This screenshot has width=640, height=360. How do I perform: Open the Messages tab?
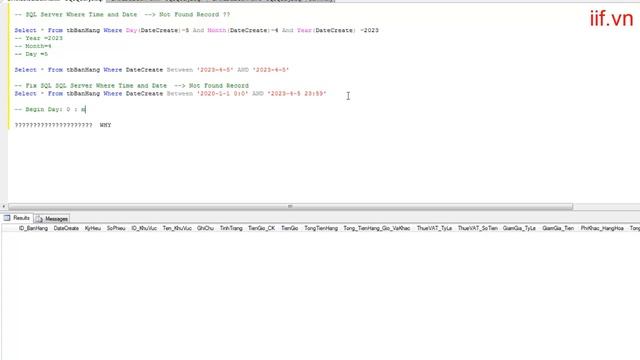(x=52, y=219)
